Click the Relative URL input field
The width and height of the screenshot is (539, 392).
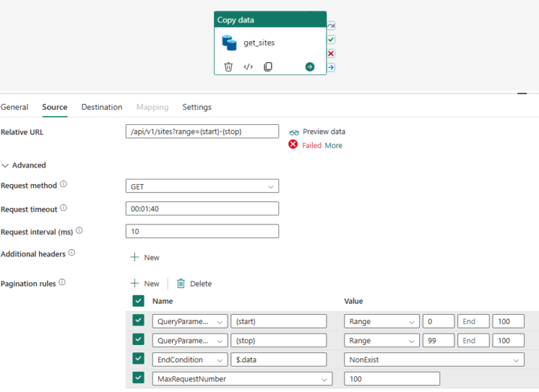coord(202,132)
